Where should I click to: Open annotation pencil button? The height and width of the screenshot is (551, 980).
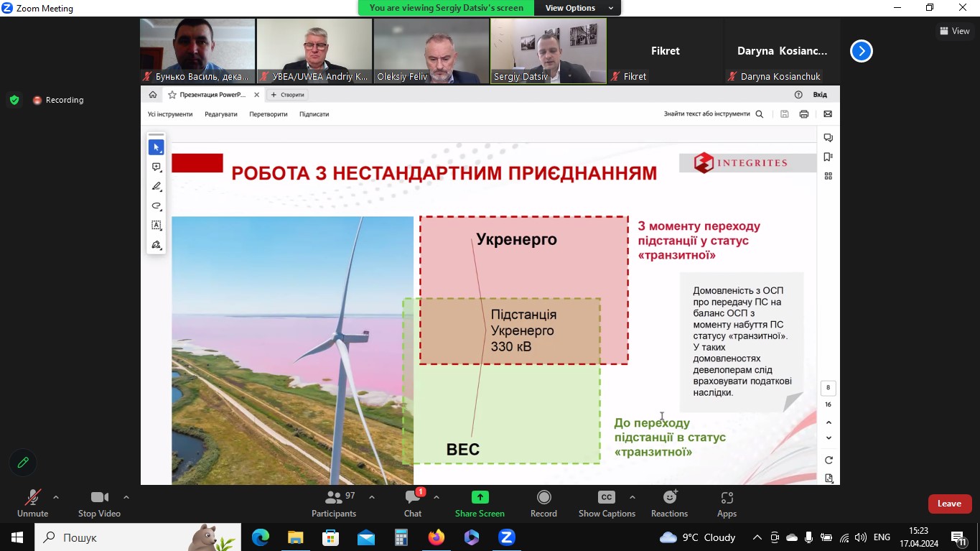[23, 463]
